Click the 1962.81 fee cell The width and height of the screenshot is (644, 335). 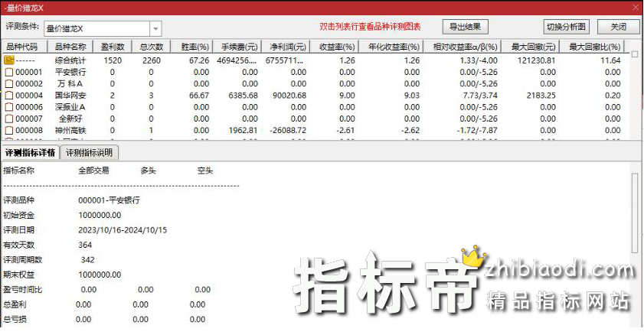click(244, 130)
